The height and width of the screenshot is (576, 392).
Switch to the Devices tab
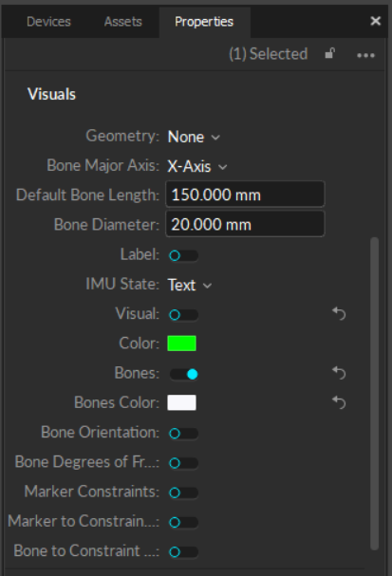tap(48, 22)
